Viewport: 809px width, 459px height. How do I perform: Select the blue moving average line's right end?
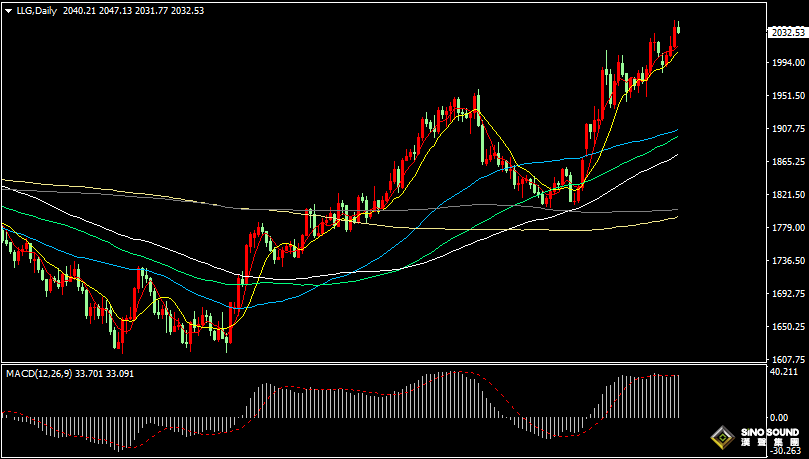click(x=676, y=131)
